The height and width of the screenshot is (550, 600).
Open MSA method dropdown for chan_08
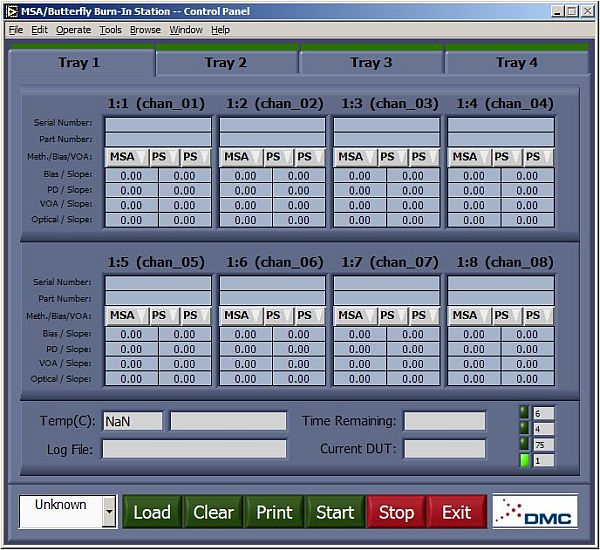tap(469, 315)
